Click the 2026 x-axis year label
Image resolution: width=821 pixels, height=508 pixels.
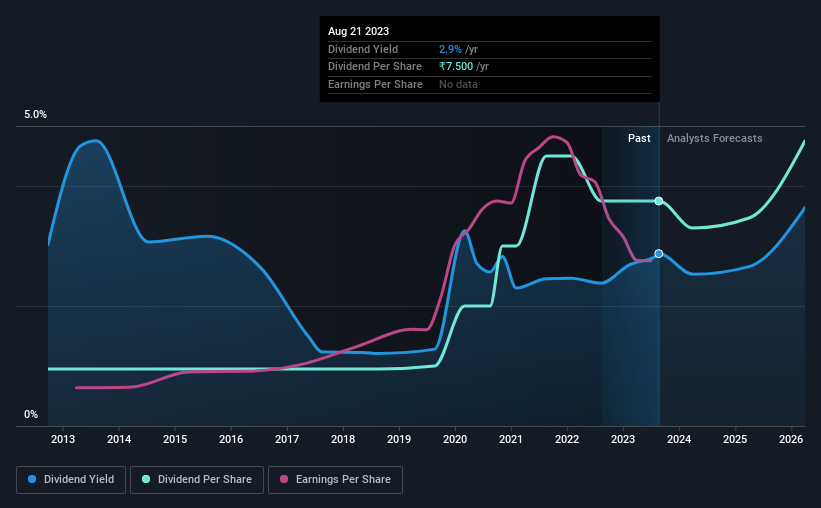tap(791, 440)
